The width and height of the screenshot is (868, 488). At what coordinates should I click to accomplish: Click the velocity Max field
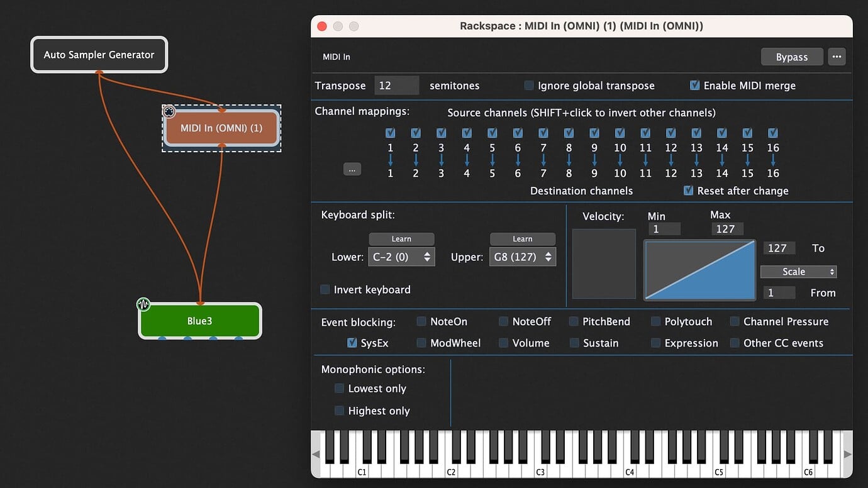click(x=728, y=229)
